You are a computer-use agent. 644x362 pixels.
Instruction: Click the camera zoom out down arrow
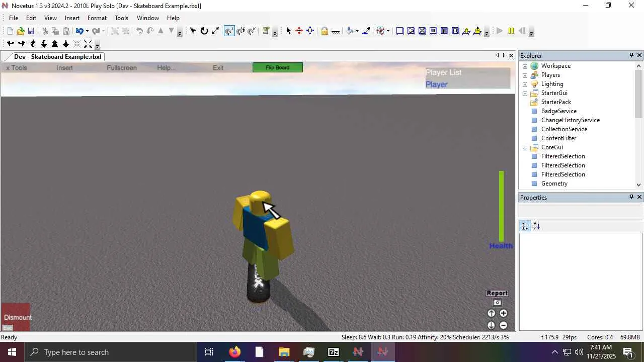point(66,44)
